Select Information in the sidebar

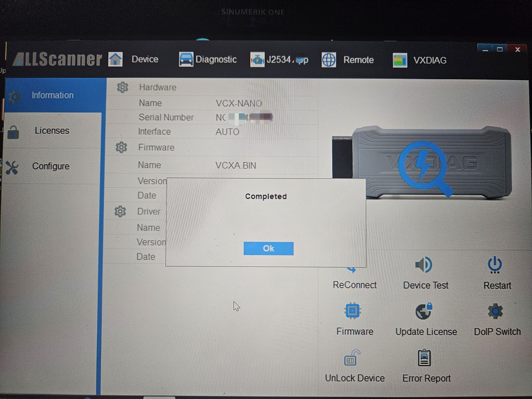pos(55,95)
